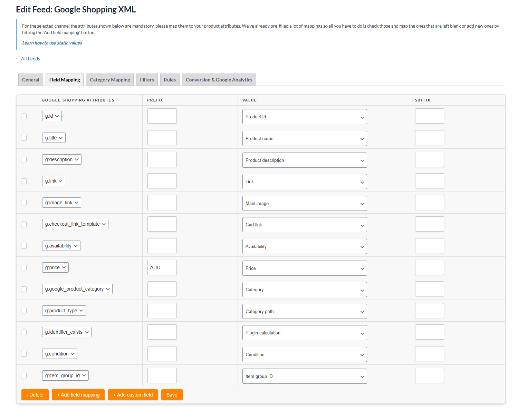
Task: Open the g:google_product_category attribute dropdown
Action: click(77, 289)
